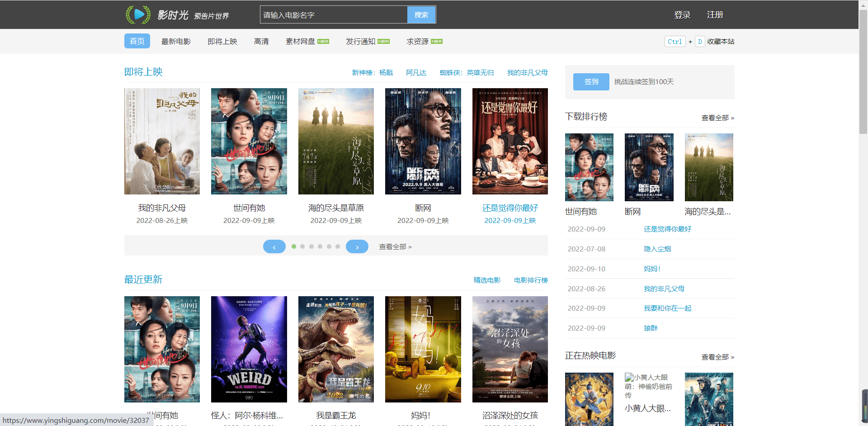The width and height of the screenshot is (868, 426).
Task: Open the 新神榜：杨戬 link
Action: [x=373, y=72]
